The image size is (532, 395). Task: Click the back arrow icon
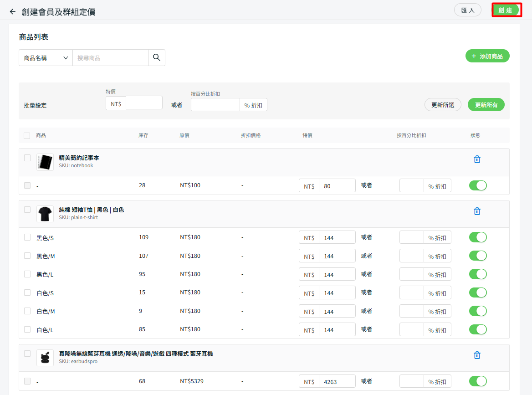12,11
